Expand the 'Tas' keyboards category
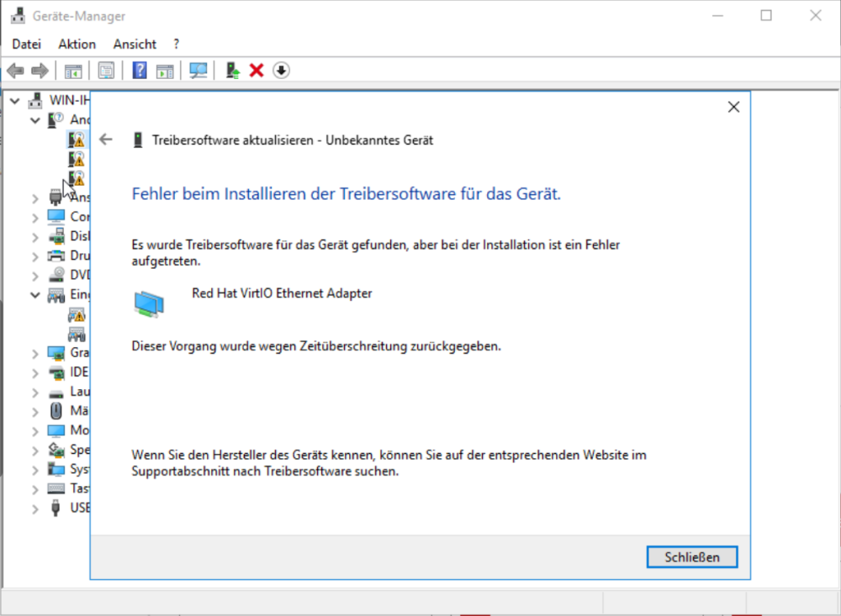The height and width of the screenshot is (616, 841). pos(34,489)
